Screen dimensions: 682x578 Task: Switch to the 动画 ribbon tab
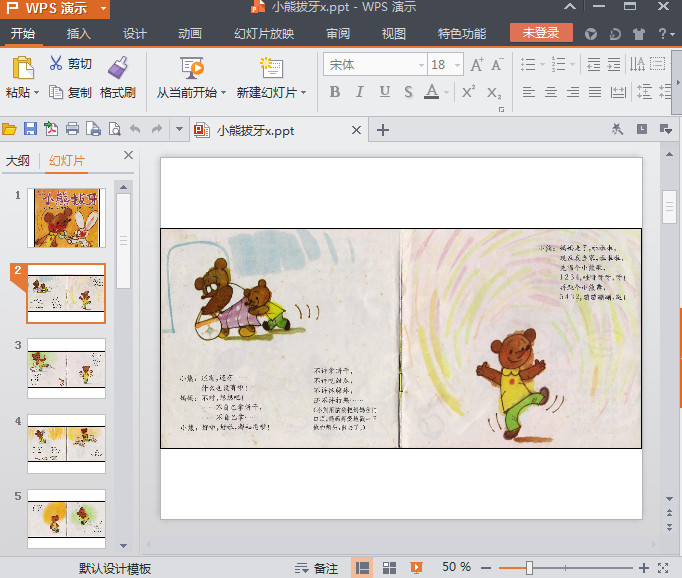(190, 33)
